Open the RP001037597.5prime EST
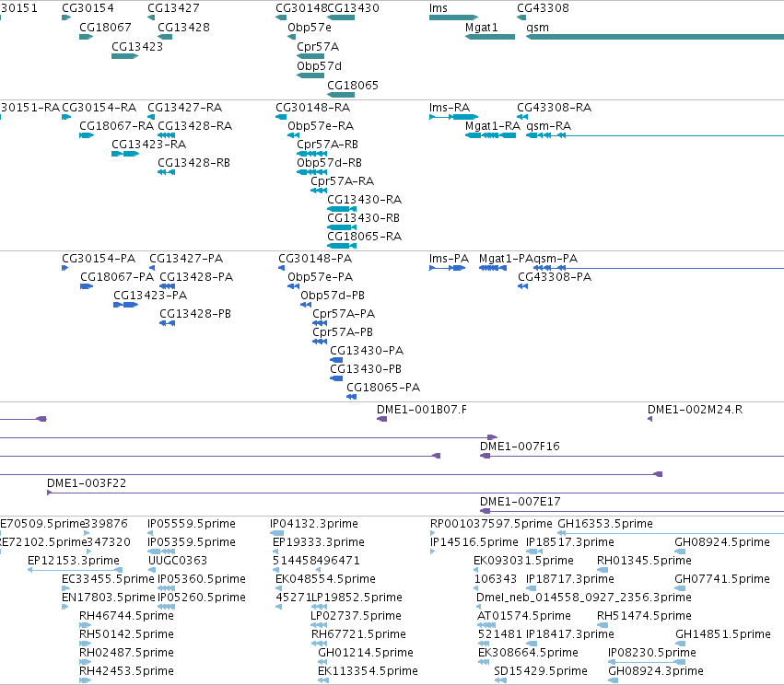This screenshot has height=685, width=784. pyautogui.click(x=432, y=533)
